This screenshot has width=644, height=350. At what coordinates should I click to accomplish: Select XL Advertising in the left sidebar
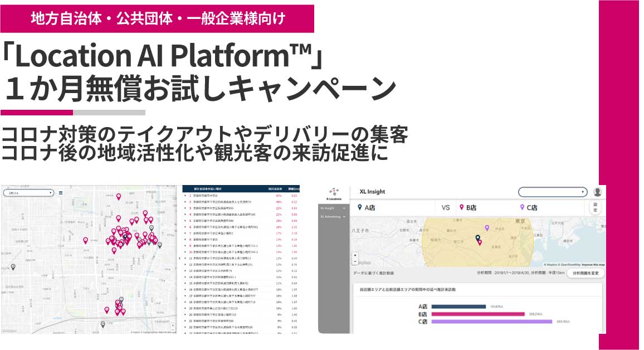pos(333,216)
